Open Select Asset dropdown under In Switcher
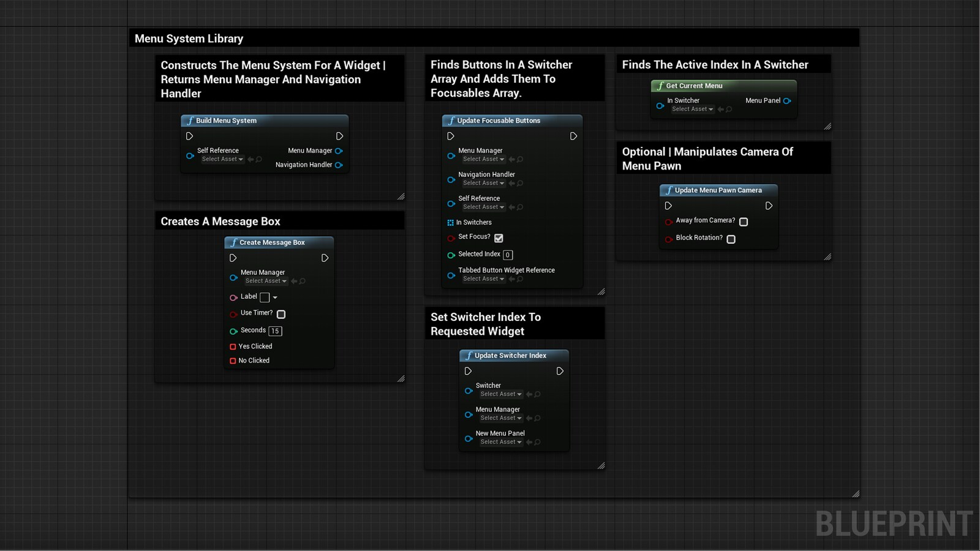The height and width of the screenshot is (551, 980). tap(692, 109)
